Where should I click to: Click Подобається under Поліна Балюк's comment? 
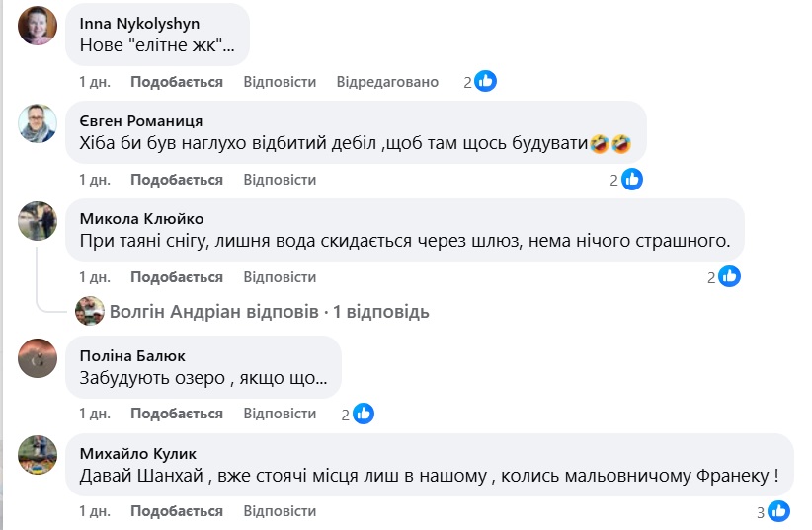[177, 414]
